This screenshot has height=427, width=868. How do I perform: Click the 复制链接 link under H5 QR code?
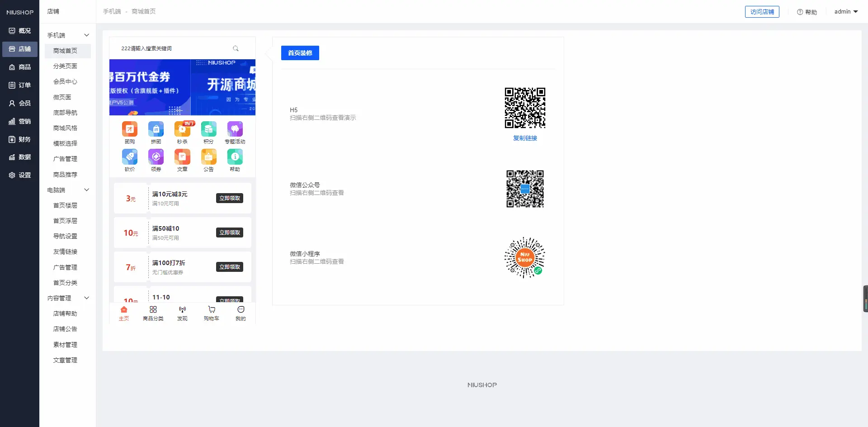coord(525,138)
